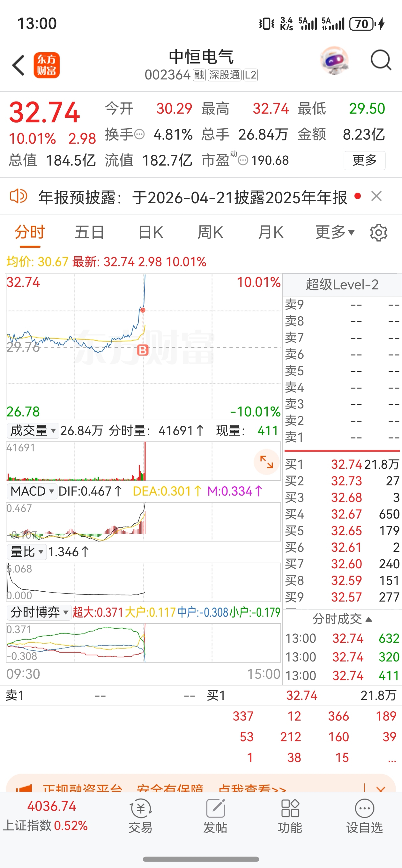The width and height of the screenshot is (402, 868).
Task: Tap the 卖1 row in Level-2 list
Action: click(x=342, y=437)
